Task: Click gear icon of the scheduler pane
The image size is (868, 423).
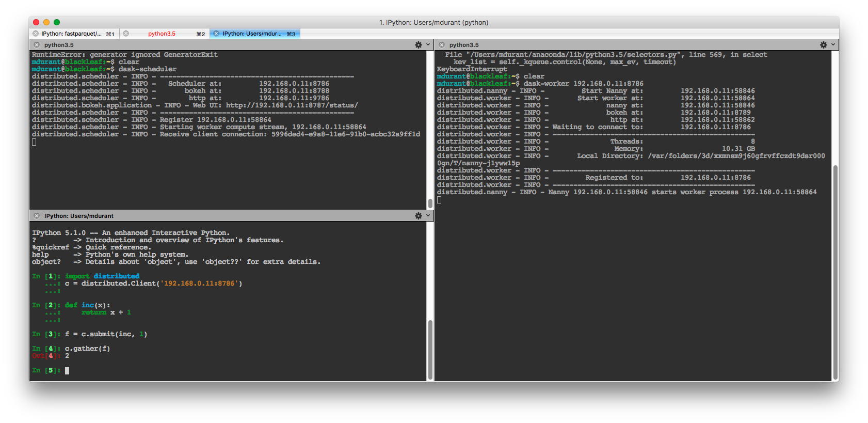Action: 419,45
